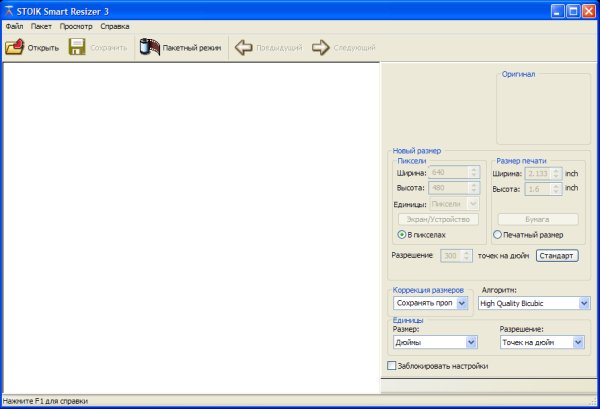The height and width of the screenshot is (409, 600).
Task: Click the Разрешение spinner arrows
Action: (x=466, y=256)
